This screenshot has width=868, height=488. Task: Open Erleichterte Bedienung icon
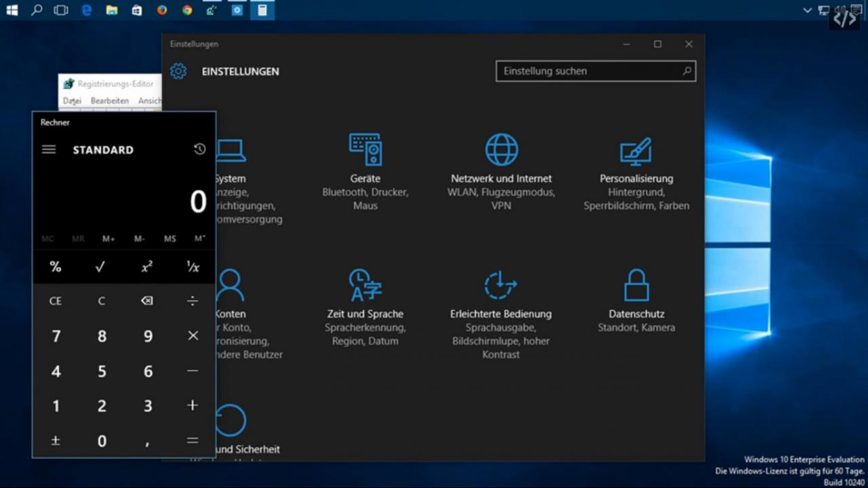[501, 285]
